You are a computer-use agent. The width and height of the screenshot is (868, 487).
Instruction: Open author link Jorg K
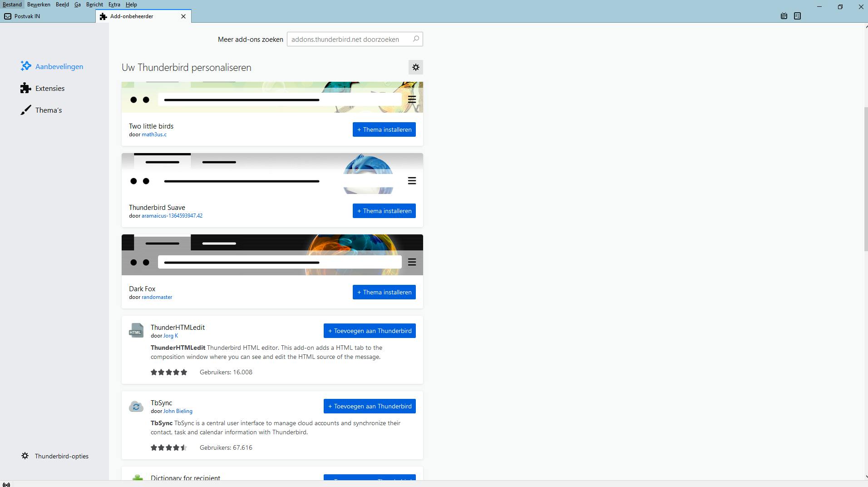point(171,336)
